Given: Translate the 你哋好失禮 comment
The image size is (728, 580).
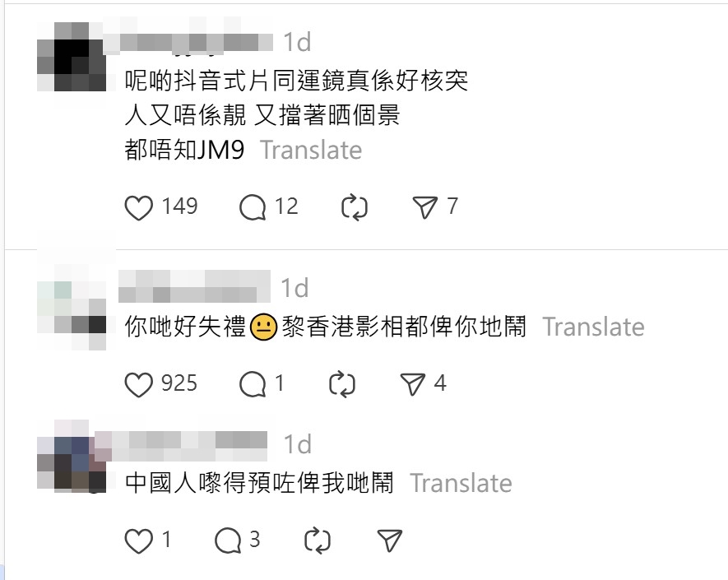Looking at the screenshot, I should coord(593,327).
